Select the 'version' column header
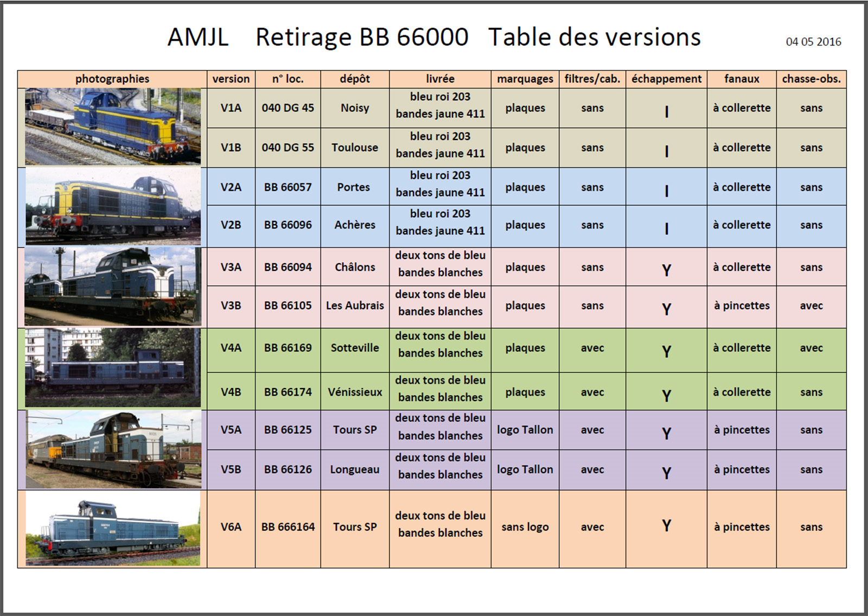 coord(231,79)
